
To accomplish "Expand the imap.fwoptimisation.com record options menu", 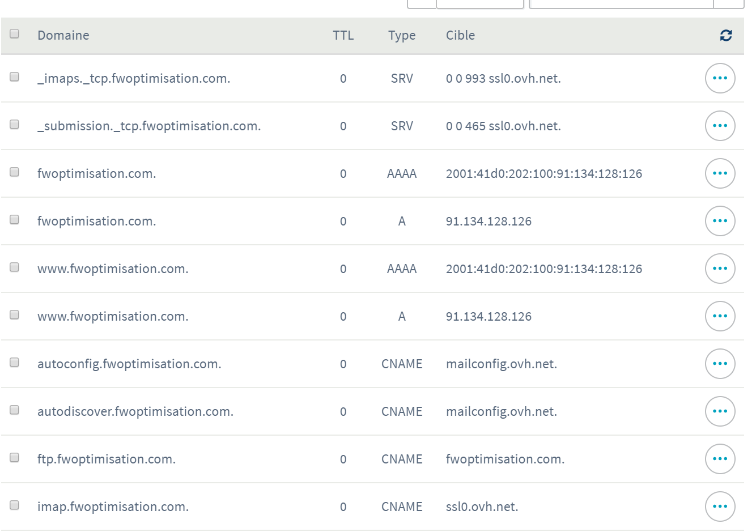I will point(720,507).
